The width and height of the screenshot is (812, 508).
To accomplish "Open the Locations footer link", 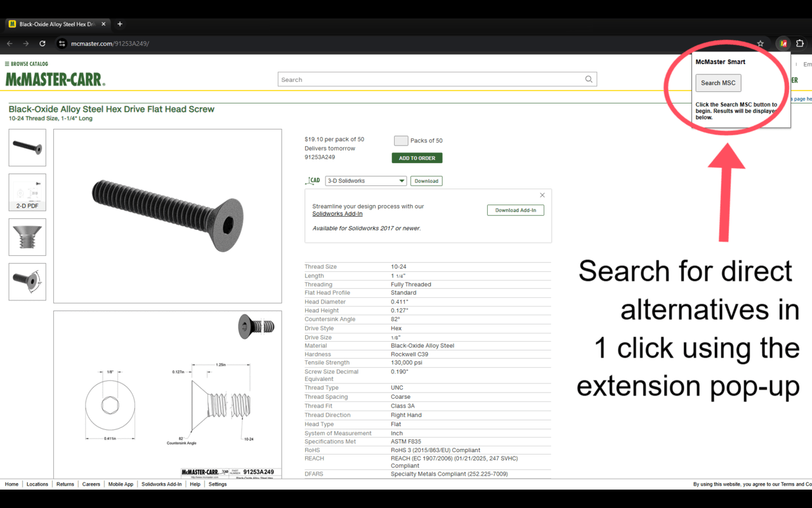I will pyautogui.click(x=37, y=484).
